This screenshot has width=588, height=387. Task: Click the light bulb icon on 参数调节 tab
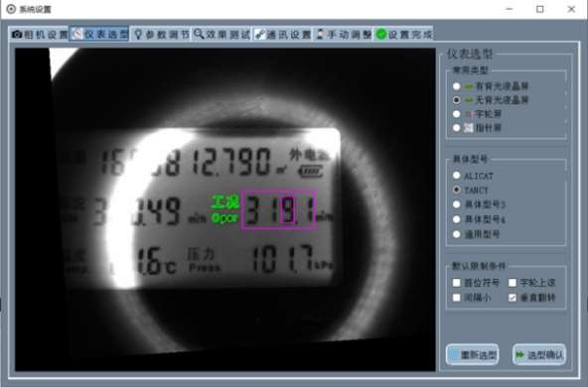coord(138,35)
